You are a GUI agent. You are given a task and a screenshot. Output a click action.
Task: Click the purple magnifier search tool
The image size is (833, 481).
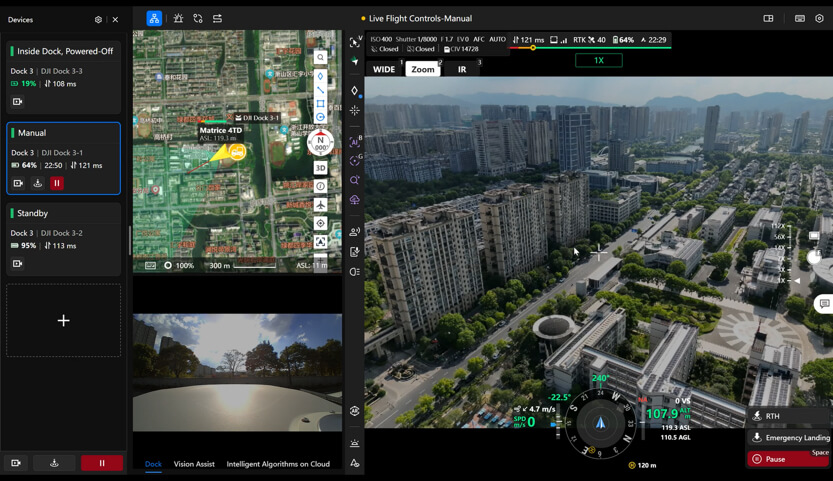tap(355, 180)
